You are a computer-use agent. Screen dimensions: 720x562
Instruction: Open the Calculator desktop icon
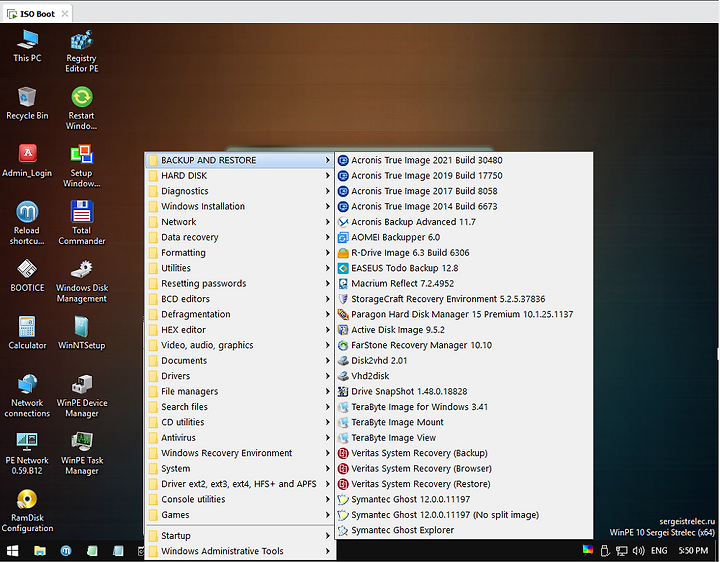(27, 333)
